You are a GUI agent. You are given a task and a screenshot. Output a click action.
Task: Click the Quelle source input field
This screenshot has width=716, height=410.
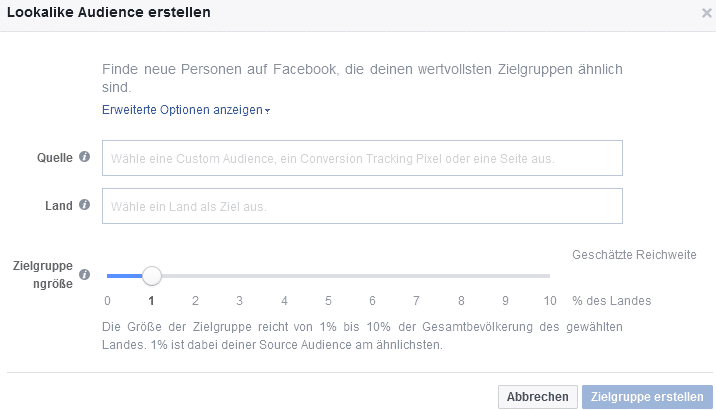tap(362, 158)
